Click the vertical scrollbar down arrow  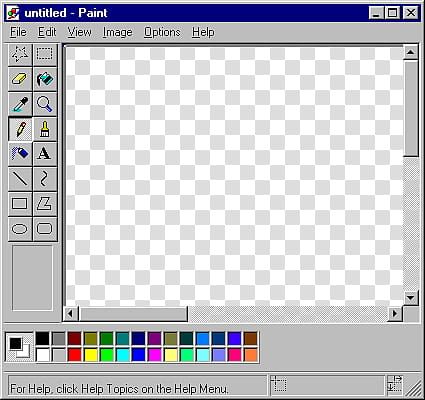point(411,298)
